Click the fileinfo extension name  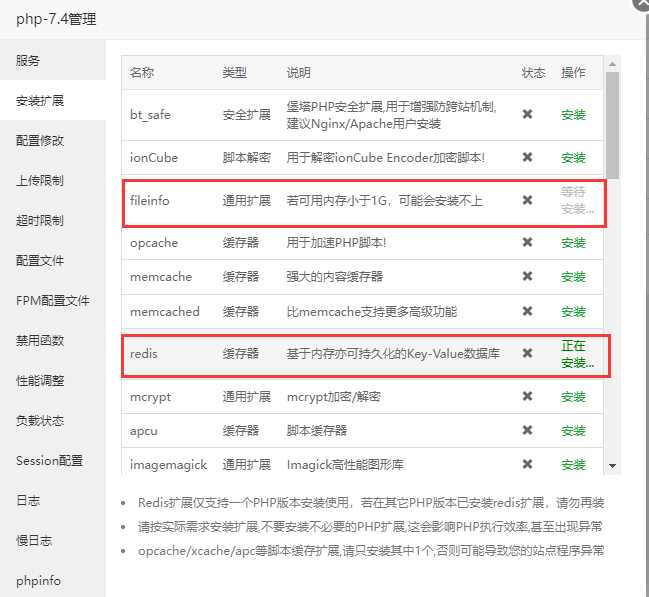coord(150,200)
